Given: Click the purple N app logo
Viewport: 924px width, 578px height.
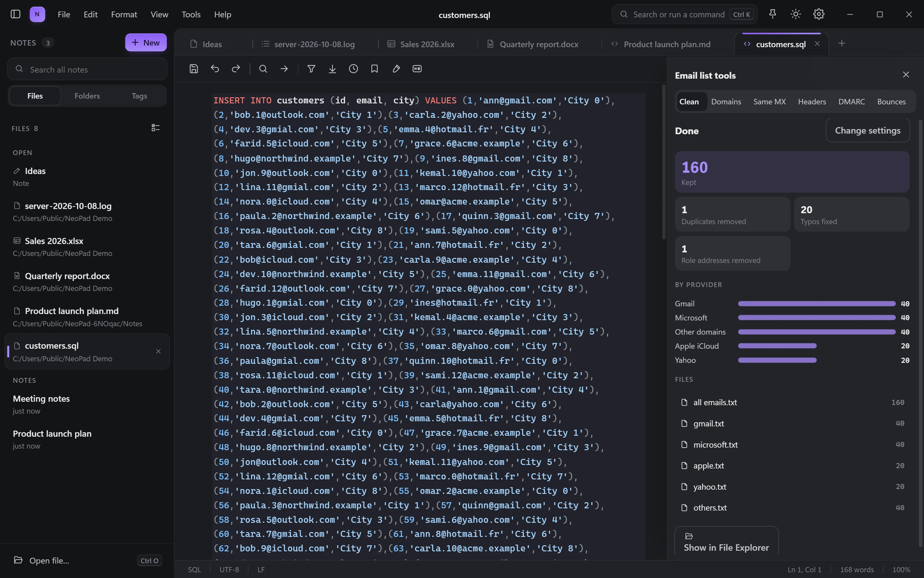Looking at the screenshot, I should (x=37, y=14).
